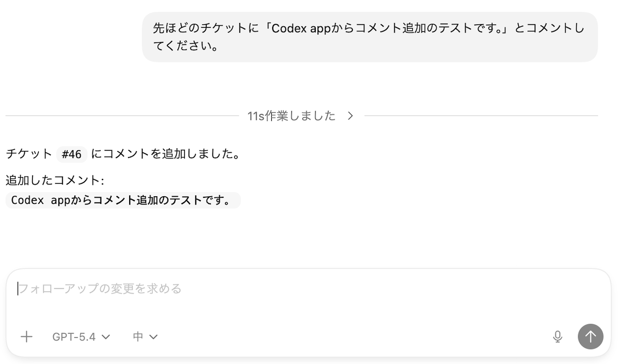Click the divider line left of 11s作業しました
The width and height of the screenshot is (620, 364).
[124, 116]
